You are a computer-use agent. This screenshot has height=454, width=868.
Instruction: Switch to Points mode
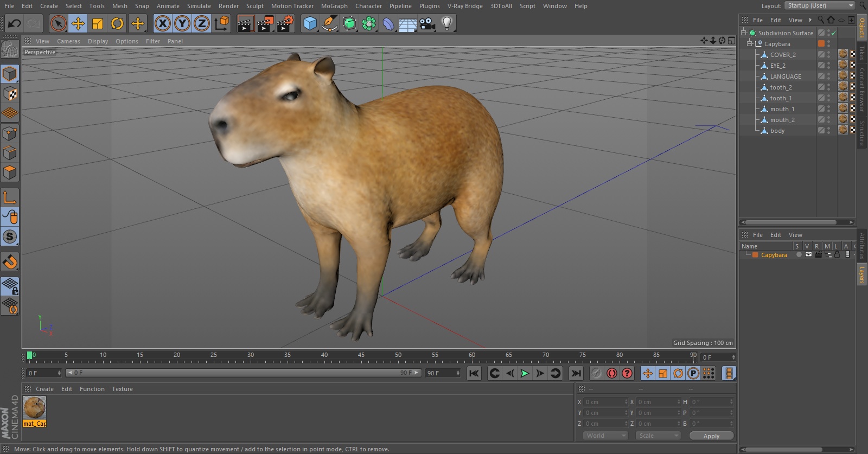click(10, 133)
